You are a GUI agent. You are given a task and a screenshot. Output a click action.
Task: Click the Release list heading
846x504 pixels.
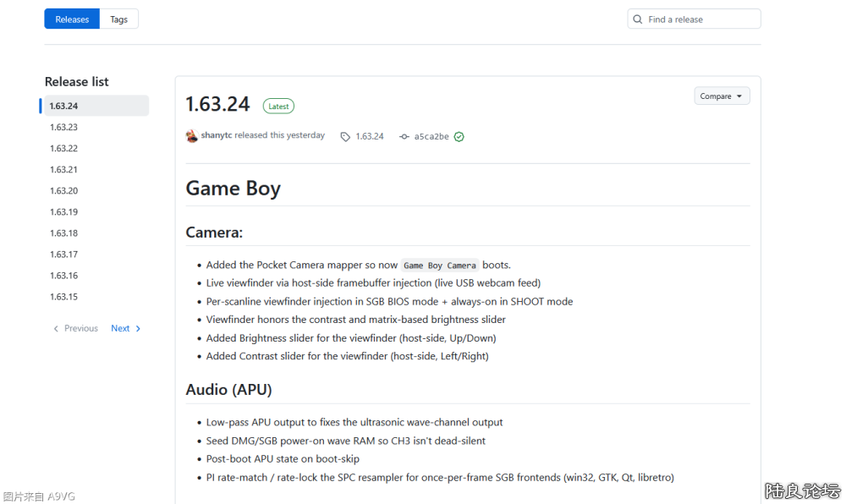click(x=77, y=81)
